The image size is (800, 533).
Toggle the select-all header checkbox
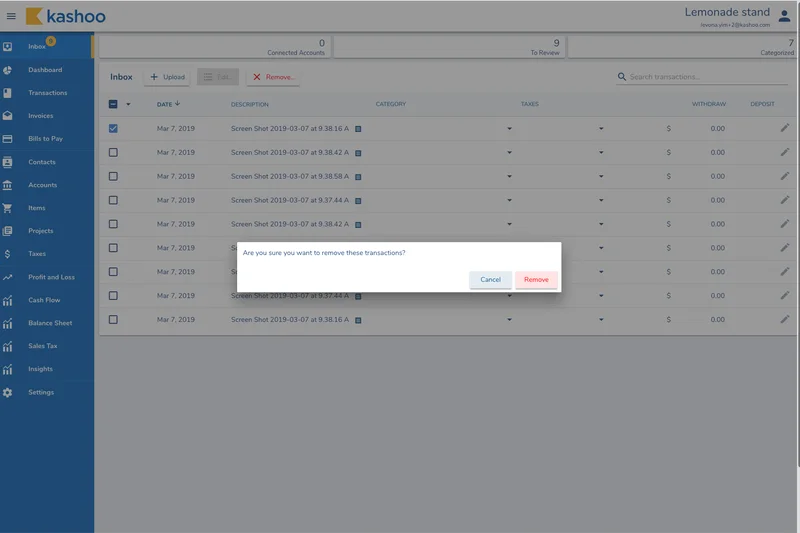point(113,104)
